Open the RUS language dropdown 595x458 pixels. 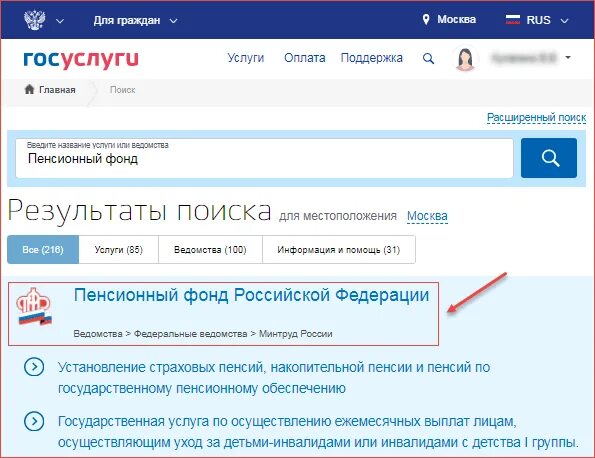(x=547, y=20)
